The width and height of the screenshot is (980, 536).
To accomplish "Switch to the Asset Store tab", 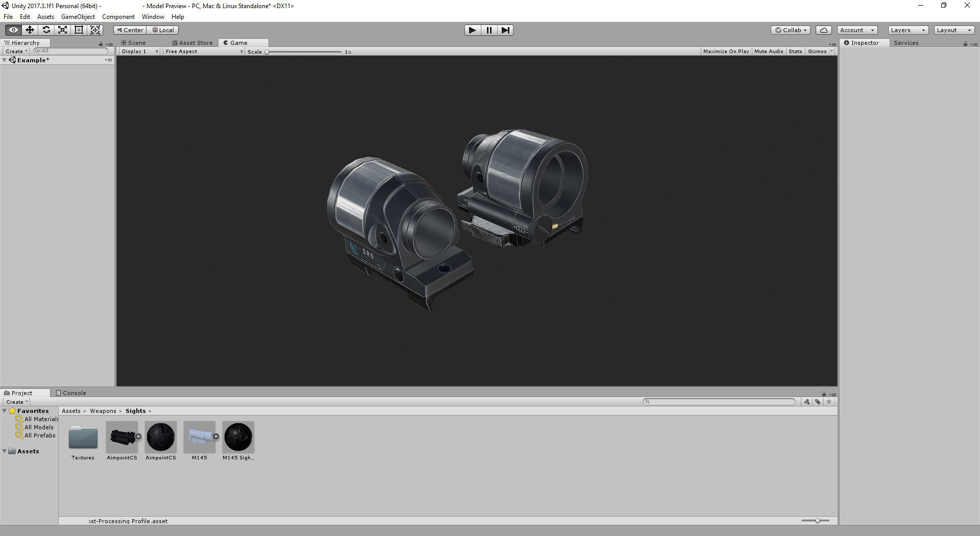I will (x=192, y=43).
